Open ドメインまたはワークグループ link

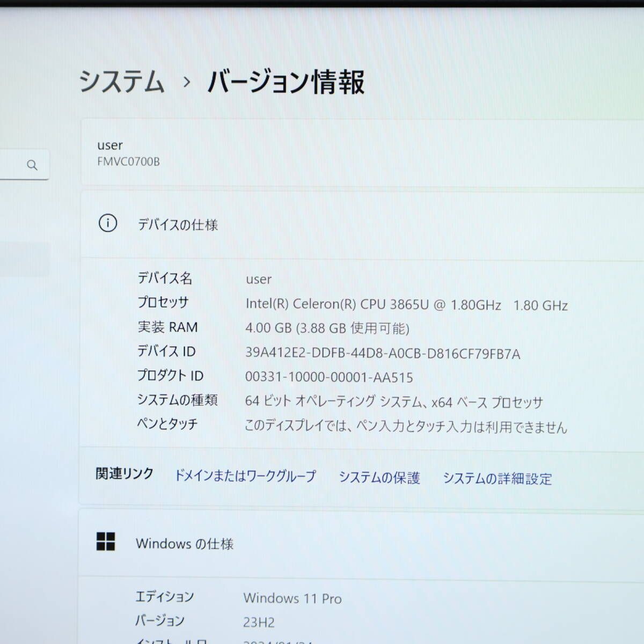pyautogui.click(x=245, y=475)
